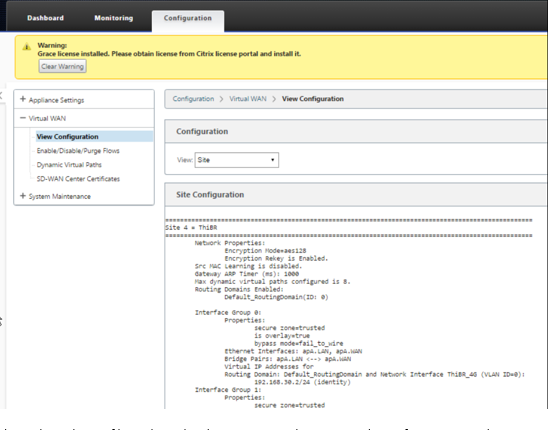Click the Virtual WAN breadcrumb link

click(x=248, y=99)
